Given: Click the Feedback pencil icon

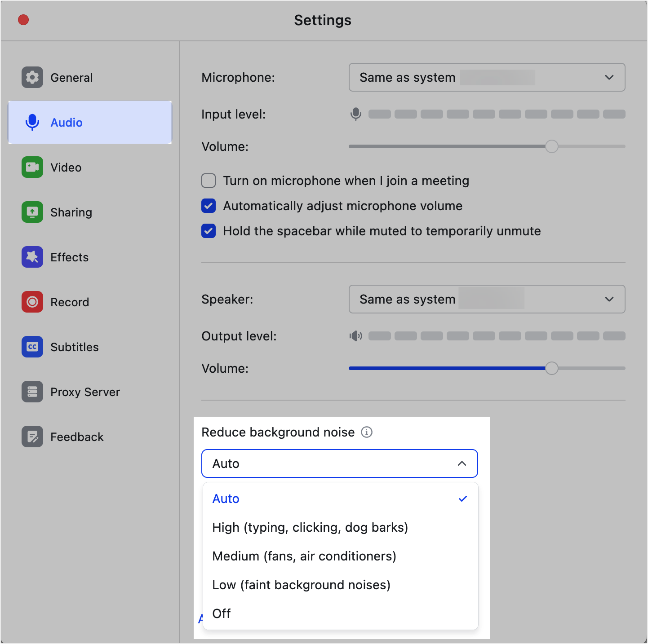Looking at the screenshot, I should click(x=32, y=437).
